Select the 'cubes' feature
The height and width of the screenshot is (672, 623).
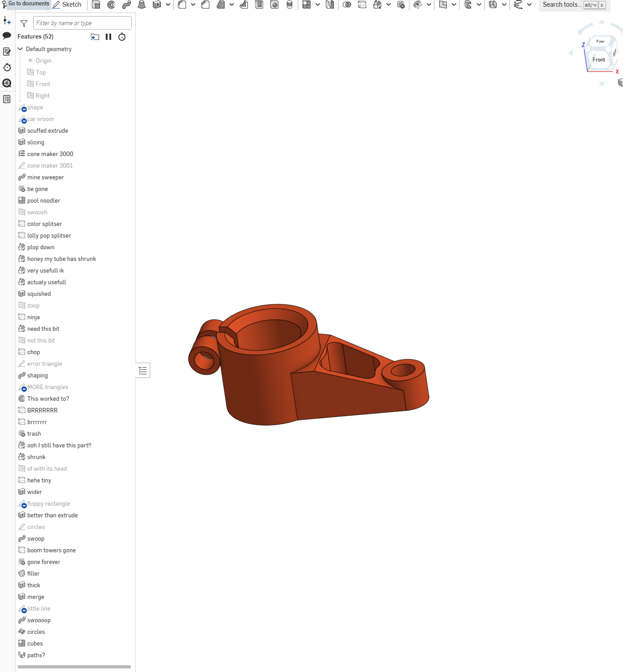tap(35, 643)
